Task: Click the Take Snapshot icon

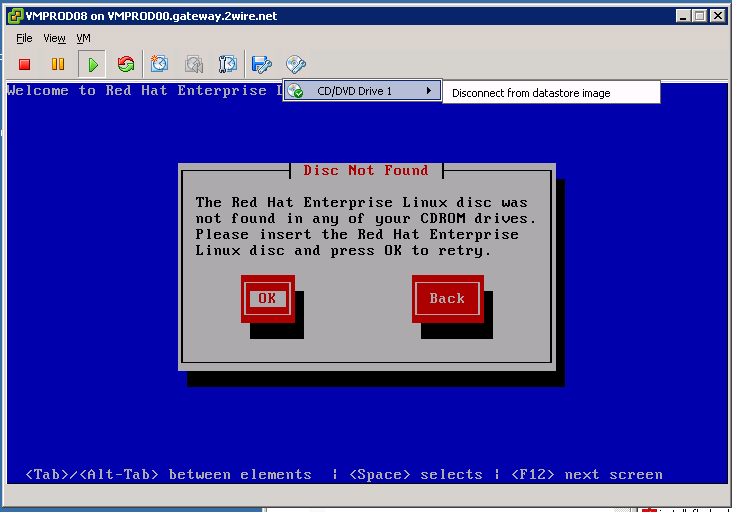Action: coord(159,64)
